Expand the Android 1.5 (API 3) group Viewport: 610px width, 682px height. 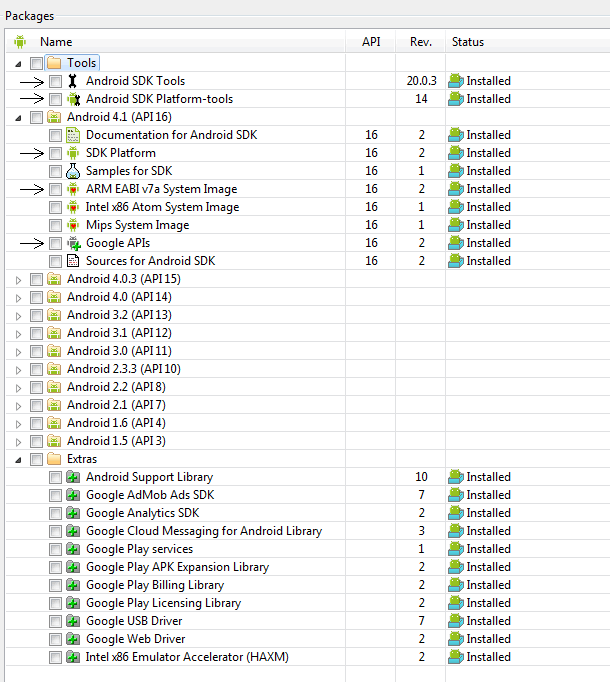tap(18, 442)
